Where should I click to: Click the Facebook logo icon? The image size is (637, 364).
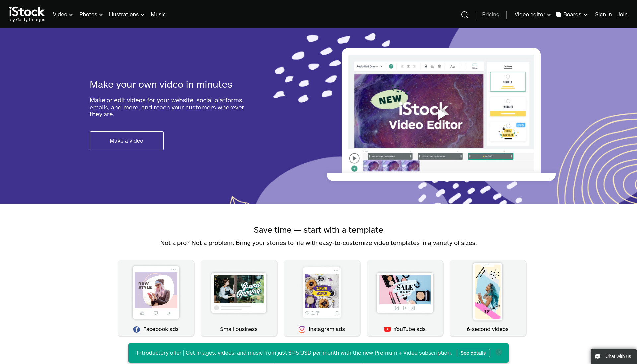pyautogui.click(x=136, y=329)
